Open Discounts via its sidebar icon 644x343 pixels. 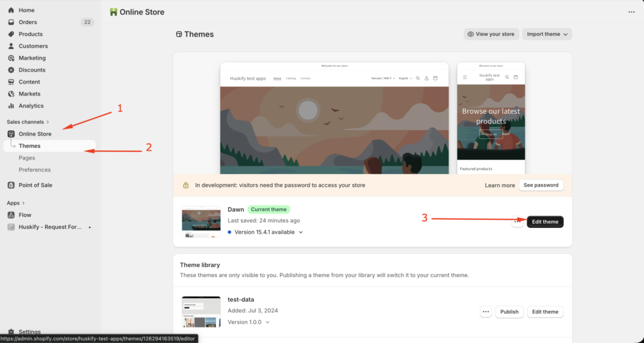click(x=11, y=70)
